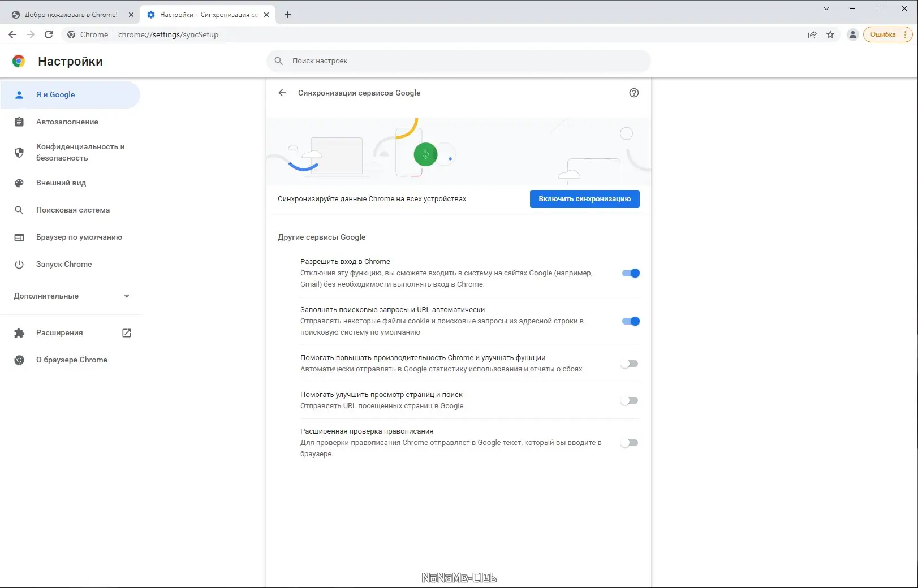Viewport: 918px width, 588px height.
Task: Open a new tab with plus button
Action: pos(288,15)
